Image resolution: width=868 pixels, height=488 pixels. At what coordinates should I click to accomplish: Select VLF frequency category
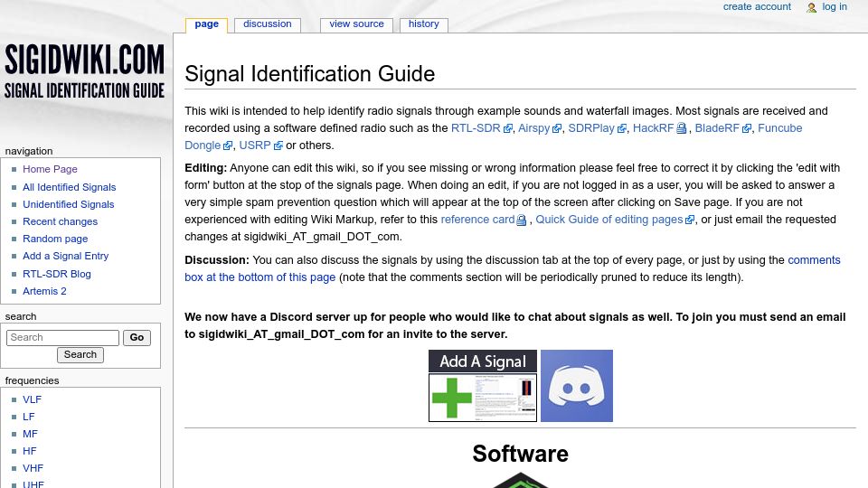33,399
